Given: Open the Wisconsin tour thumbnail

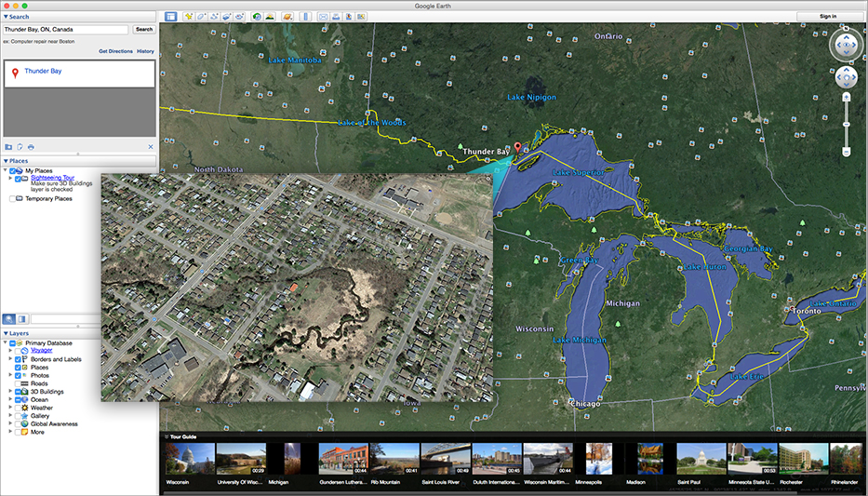Looking at the screenshot, I should [190, 459].
